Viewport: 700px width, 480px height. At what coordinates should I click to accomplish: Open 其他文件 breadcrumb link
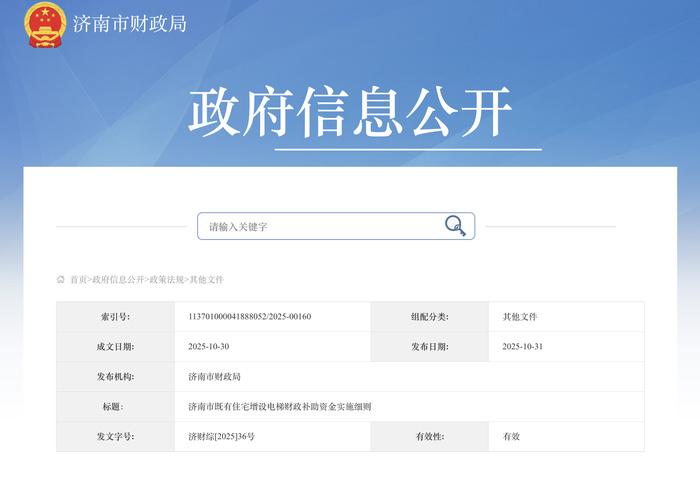pos(206,280)
